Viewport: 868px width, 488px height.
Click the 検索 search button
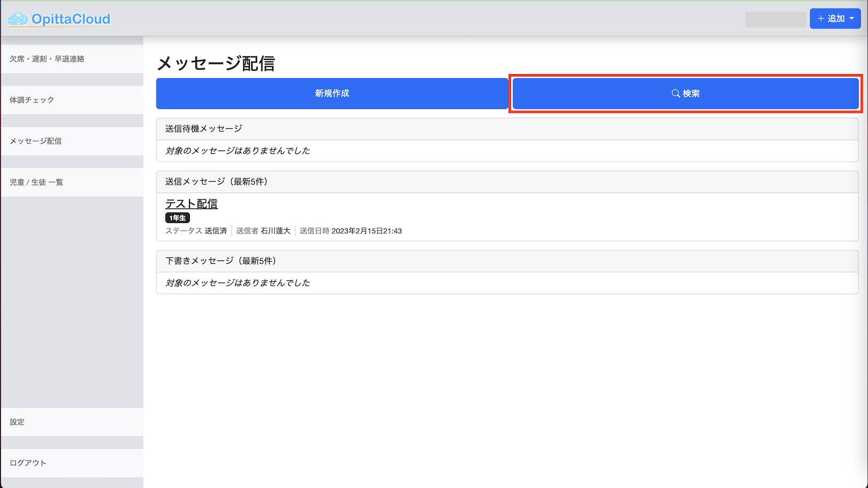(x=685, y=93)
